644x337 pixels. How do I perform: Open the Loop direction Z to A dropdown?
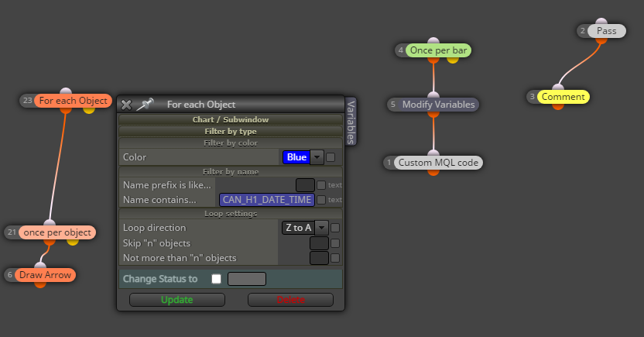pyautogui.click(x=305, y=228)
